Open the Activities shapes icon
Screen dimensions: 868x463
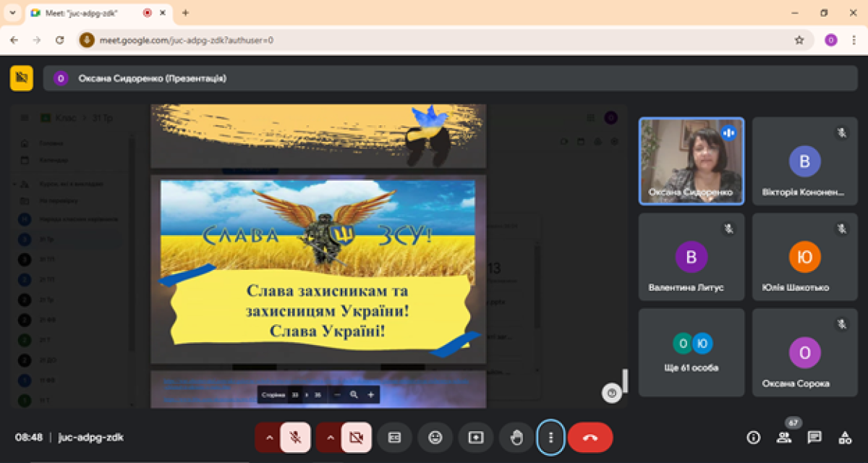click(845, 437)
